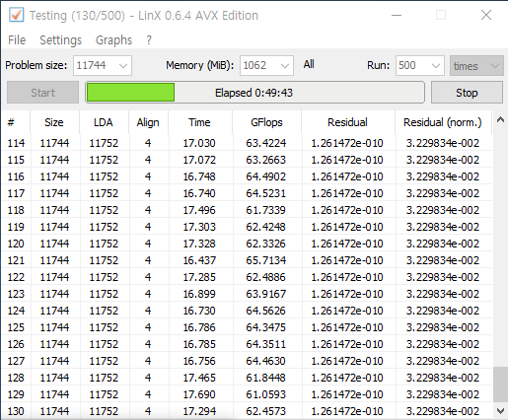Expand the Run count dropdown
508x420 pixels.
pyautogui.click(x=420, y=65)
